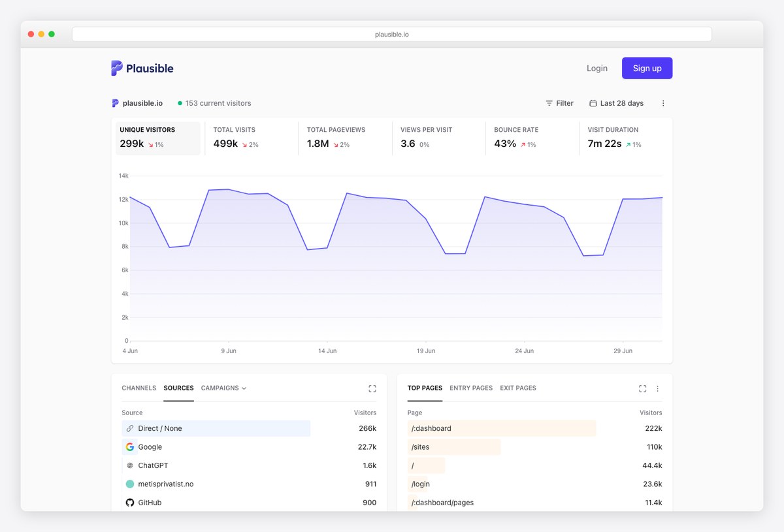Click the yellow minimize window button
Image resolution: width=784 pixels, height=532 pixels.
point(41,34)
